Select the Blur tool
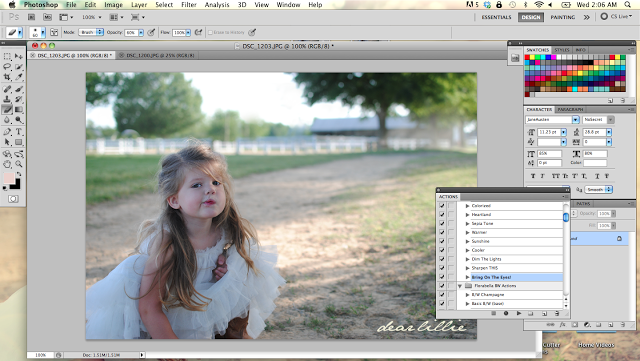 point(7,120)
